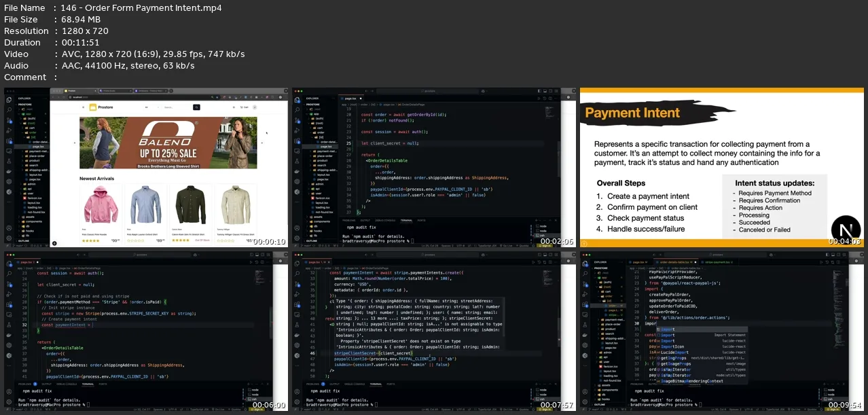Click next arrow right of the Baleno banner
The image size is (868, 415).
click(x=264, y=143)
